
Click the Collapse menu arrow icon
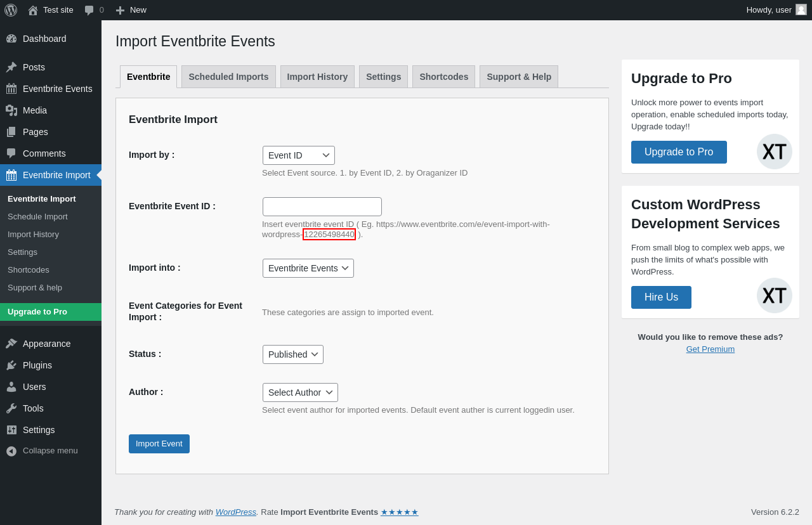click(x=11, y=451)
